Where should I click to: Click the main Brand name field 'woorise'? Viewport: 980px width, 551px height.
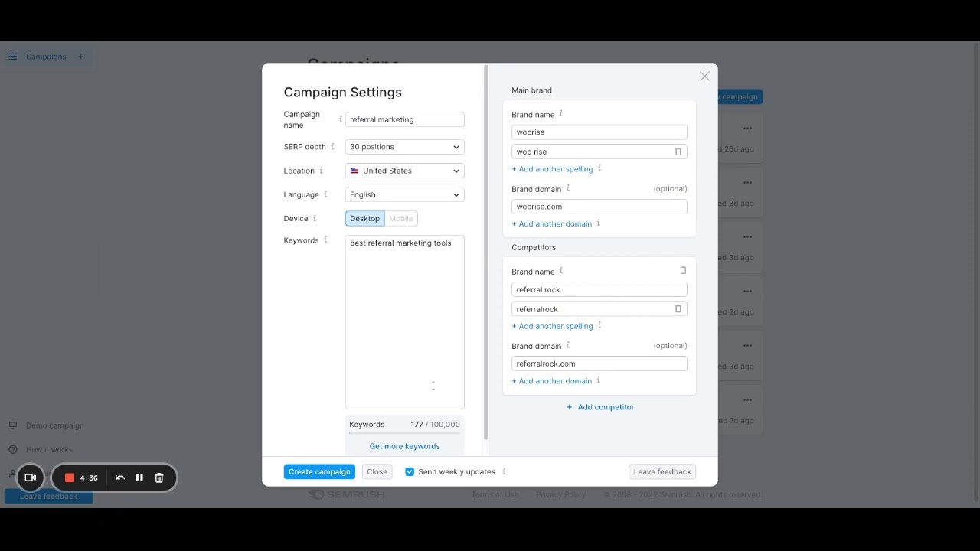599,132
